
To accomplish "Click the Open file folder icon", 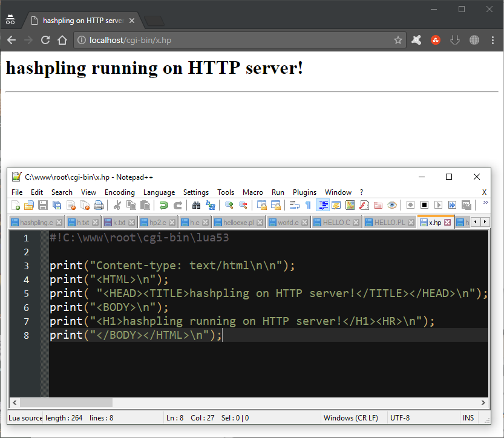I will (x=29, y=205).
